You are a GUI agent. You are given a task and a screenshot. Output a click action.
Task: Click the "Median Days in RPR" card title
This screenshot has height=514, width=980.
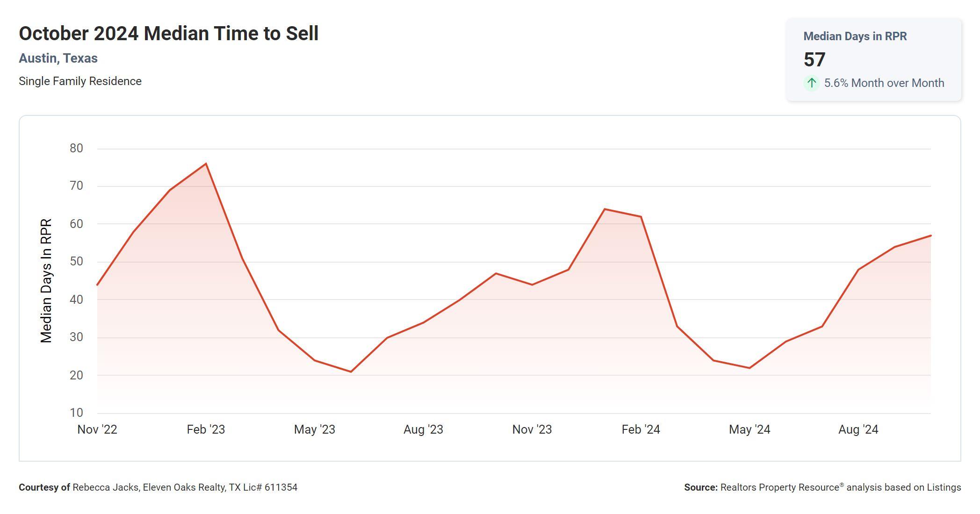click(855, 36)
